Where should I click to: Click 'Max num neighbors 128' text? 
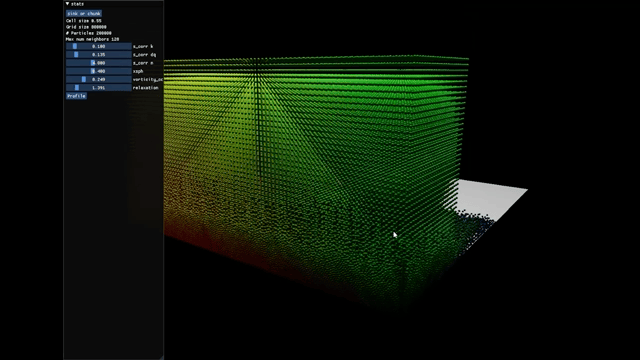pyautogui.click(x=93, y=39)
